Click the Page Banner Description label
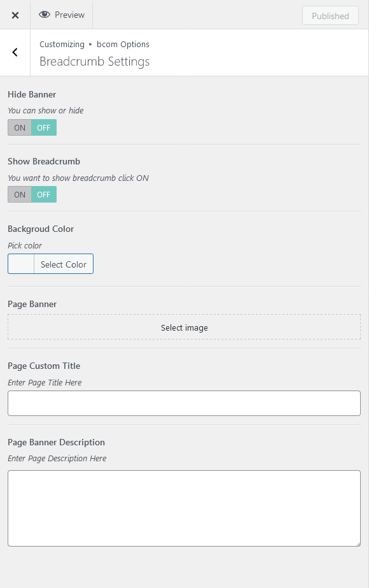 56,443
